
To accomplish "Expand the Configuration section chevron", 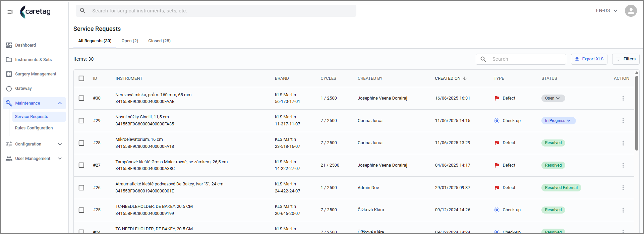I will pyautogui.click(x=60, y=144).
